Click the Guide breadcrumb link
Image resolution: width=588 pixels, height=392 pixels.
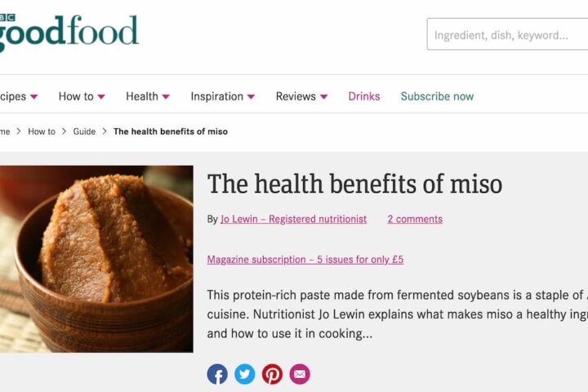coord(84,131)
